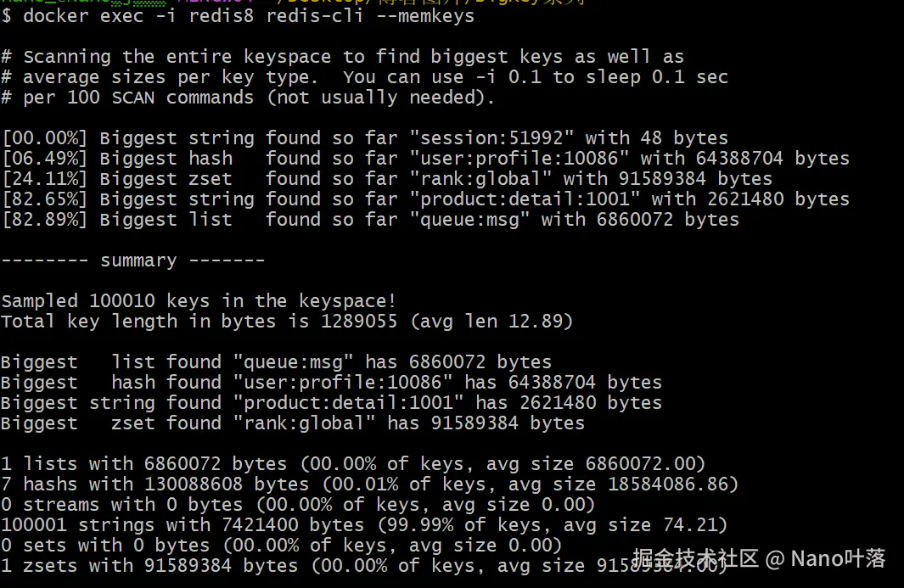This screenshot has width=904, height=588.
Task: Click the "100001 strings with 7421400 bytes" line
Action: pos(364,524)
